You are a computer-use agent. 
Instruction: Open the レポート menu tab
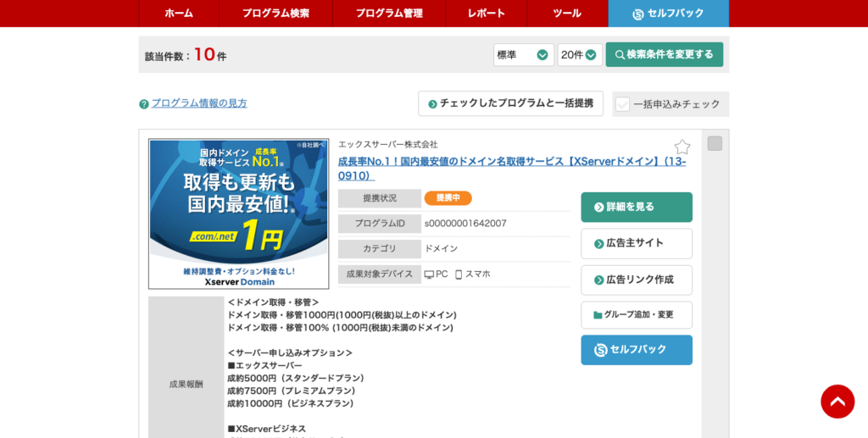[x=486, y=14]
